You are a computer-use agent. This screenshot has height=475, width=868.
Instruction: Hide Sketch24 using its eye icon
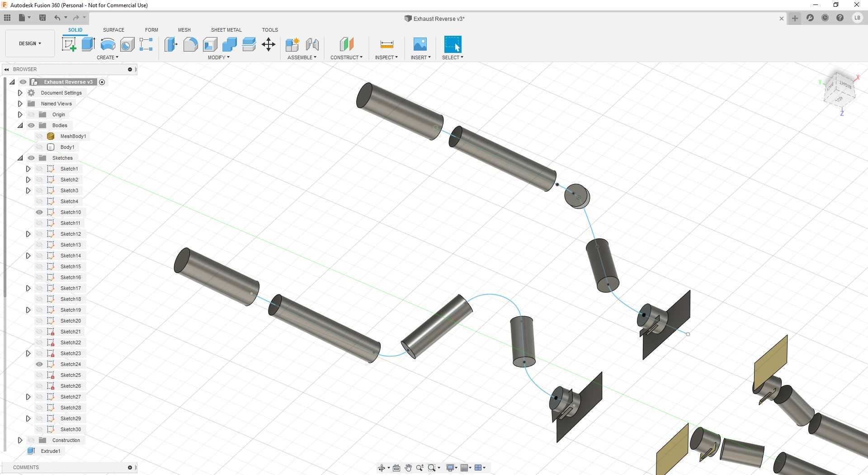(x=39, y=364)
